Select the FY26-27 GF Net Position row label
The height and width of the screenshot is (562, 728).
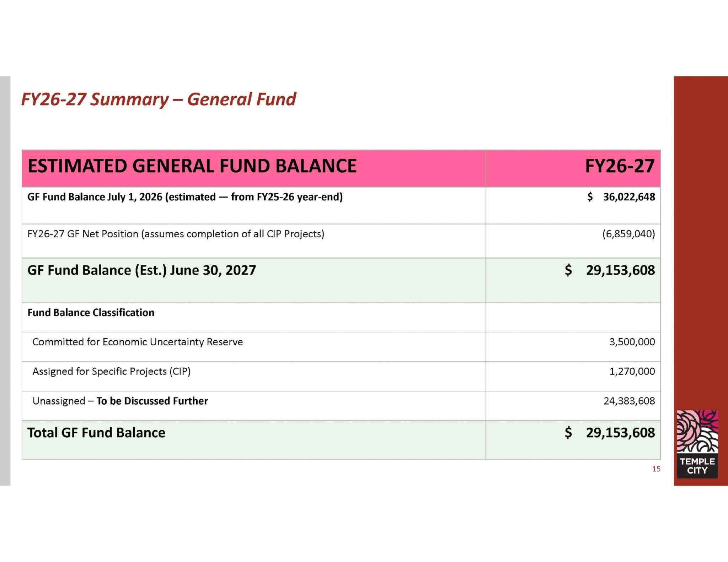point(176,234)
